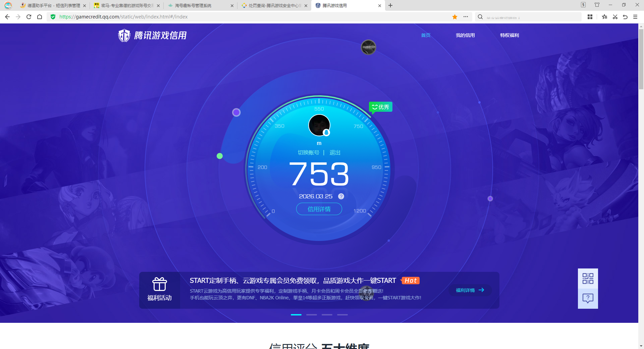Image resolution: width=644 pixels, height=349 pixels.
Task: Open the browser more options ellipsis menu
Action: pyautogui.click(x=466, y=17)
